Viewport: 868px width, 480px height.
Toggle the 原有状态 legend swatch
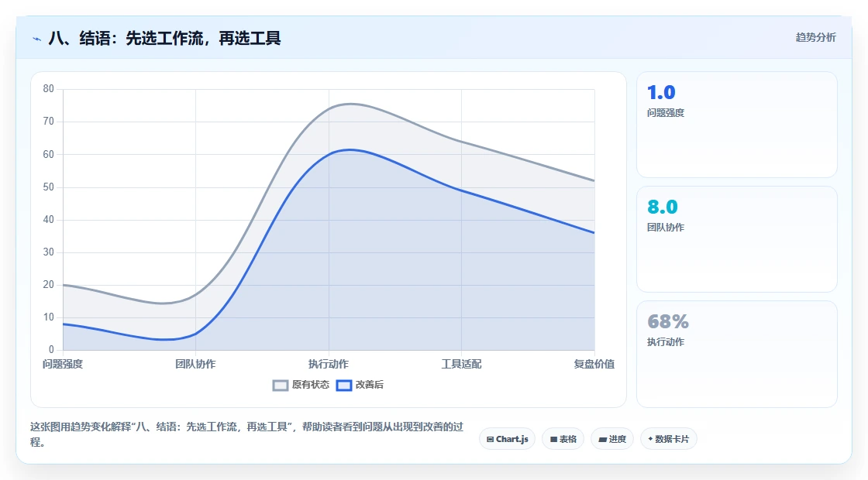click(281, 385)
